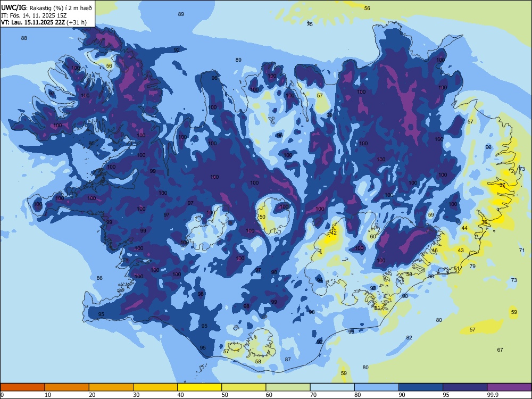Click the orange 10–20 legend swatch

(67, 387)
